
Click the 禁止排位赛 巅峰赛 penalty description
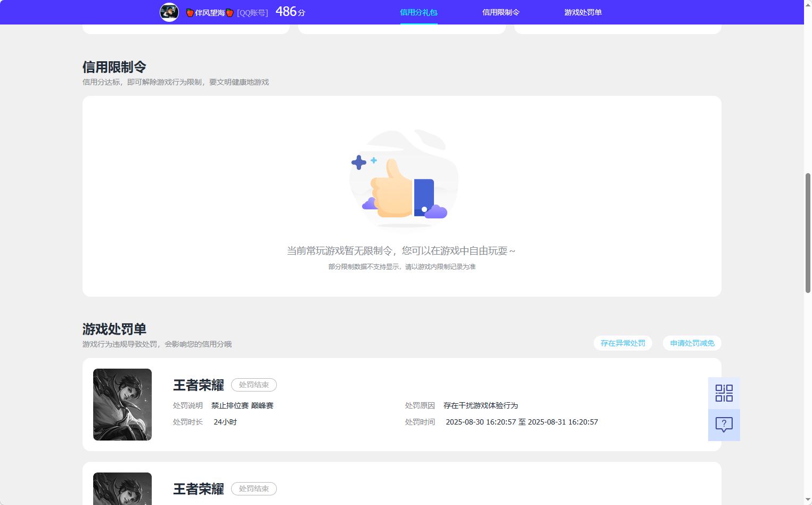[242, 405]
